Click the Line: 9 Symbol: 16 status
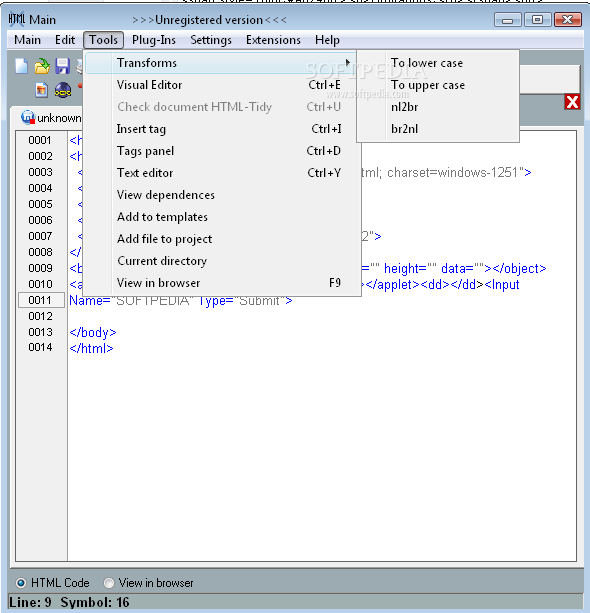The width and height of the screenshot is (590, 613). point(69,602)
